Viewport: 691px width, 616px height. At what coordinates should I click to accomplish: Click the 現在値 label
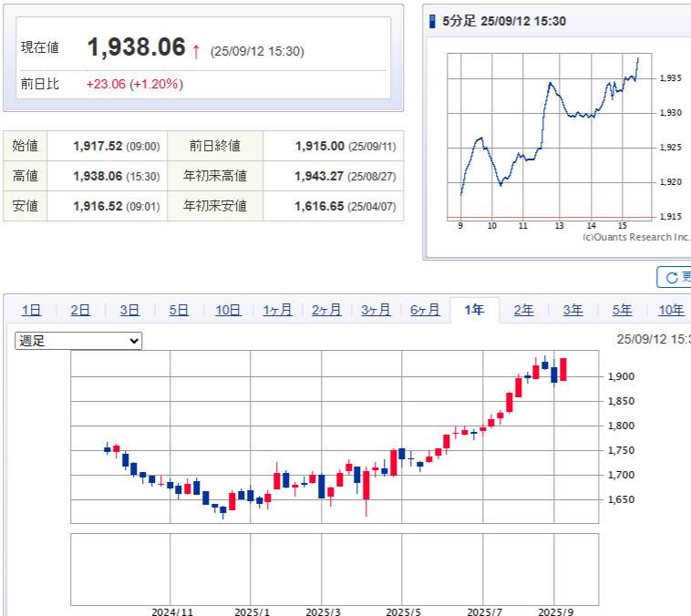[x=40, y=47]
